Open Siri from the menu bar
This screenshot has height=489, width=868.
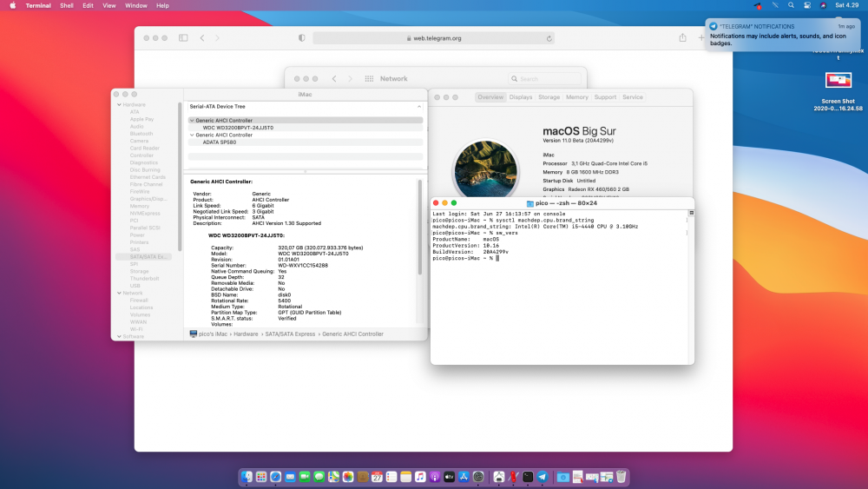823,5
